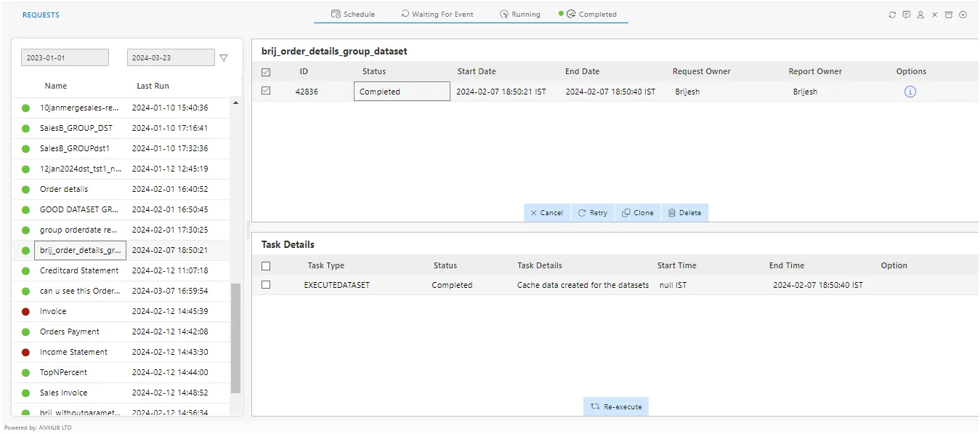Viewport: 980px width, 434px height.
Task: Switch to the Schedule tab
Action: click(353, 14)
